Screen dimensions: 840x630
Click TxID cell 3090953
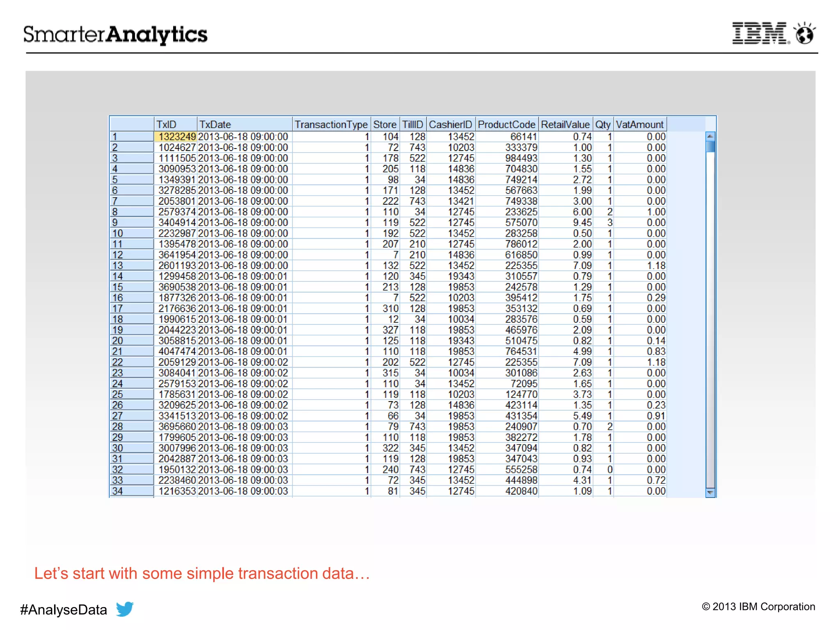pos(176,169)
